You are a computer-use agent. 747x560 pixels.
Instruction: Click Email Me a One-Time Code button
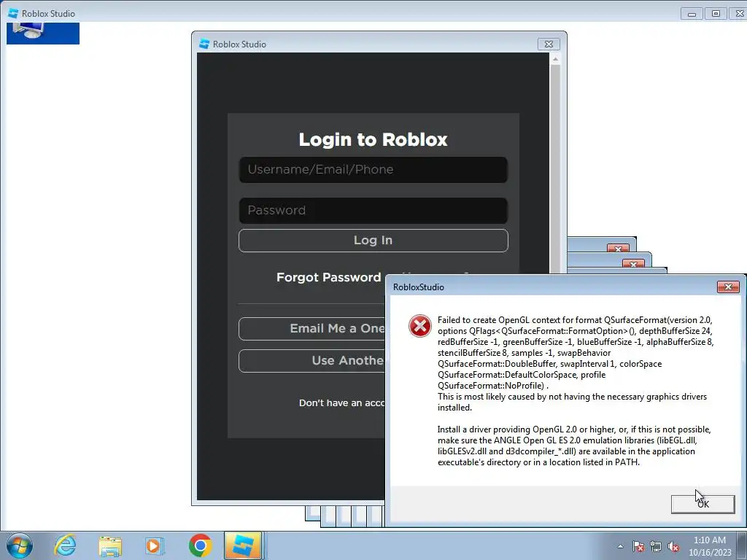(x=312, y=329)
